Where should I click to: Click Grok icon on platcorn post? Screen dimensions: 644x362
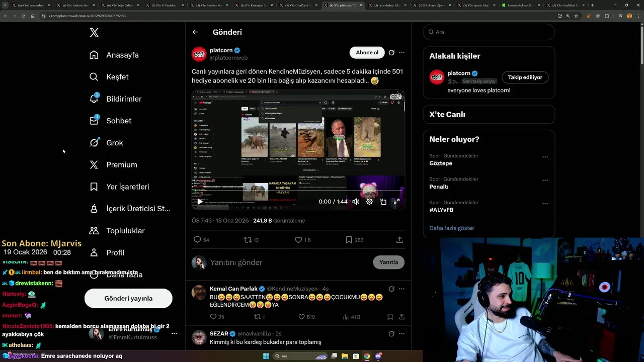391,52
